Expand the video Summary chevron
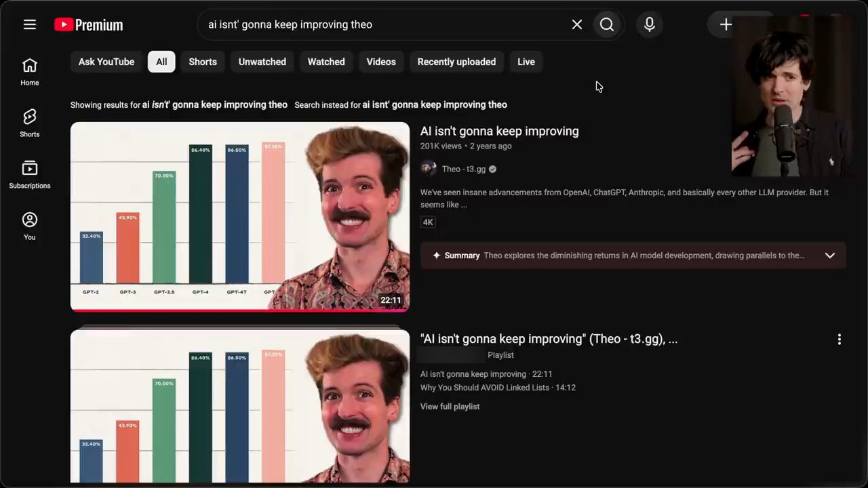The width and height of the screenshot is (868, 488). tap(830, 256)
